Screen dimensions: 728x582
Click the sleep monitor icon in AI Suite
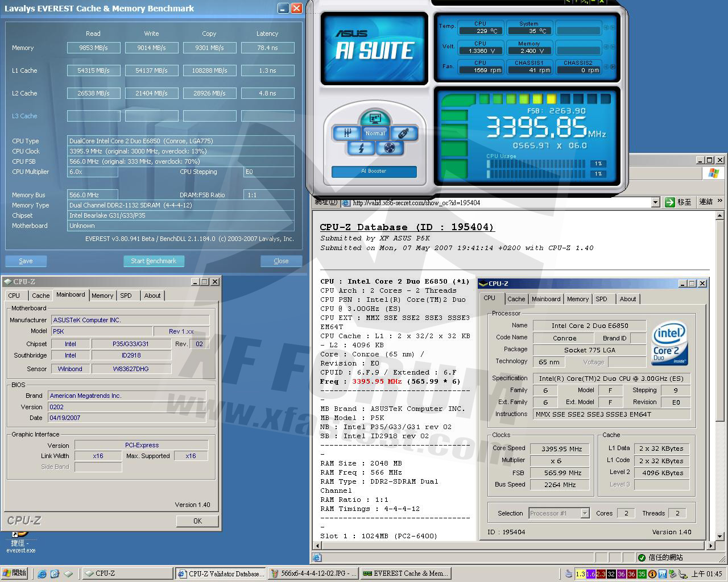point(374,119)
